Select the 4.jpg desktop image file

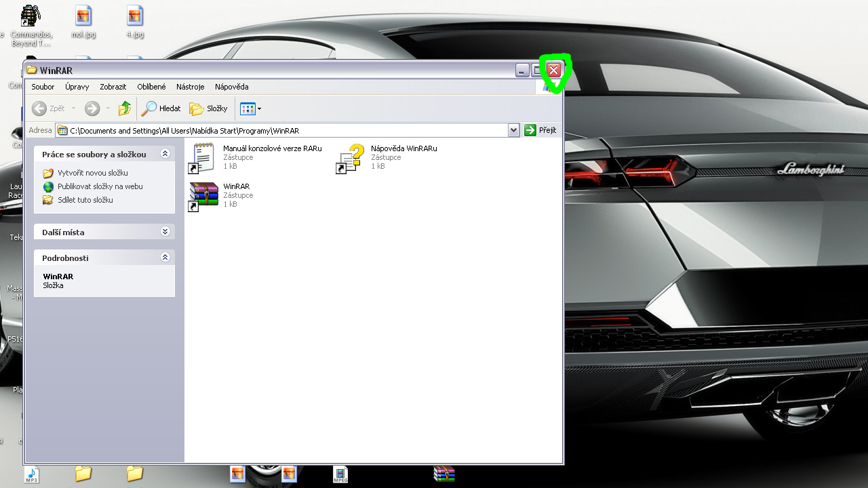[135, 16]
